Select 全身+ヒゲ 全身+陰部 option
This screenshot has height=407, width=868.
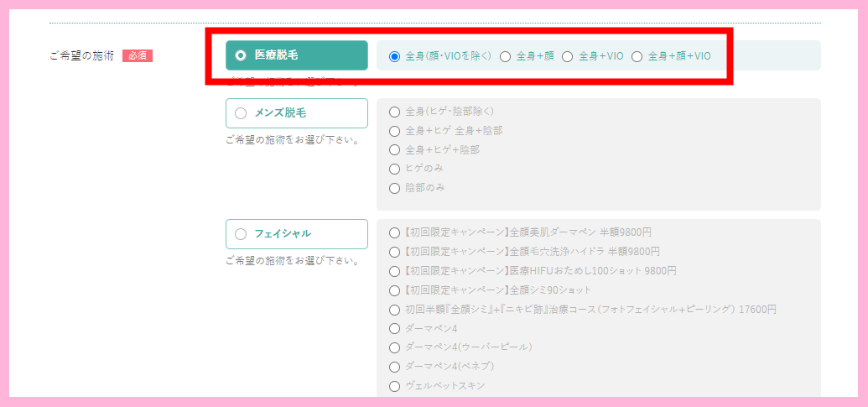(446, 131)
